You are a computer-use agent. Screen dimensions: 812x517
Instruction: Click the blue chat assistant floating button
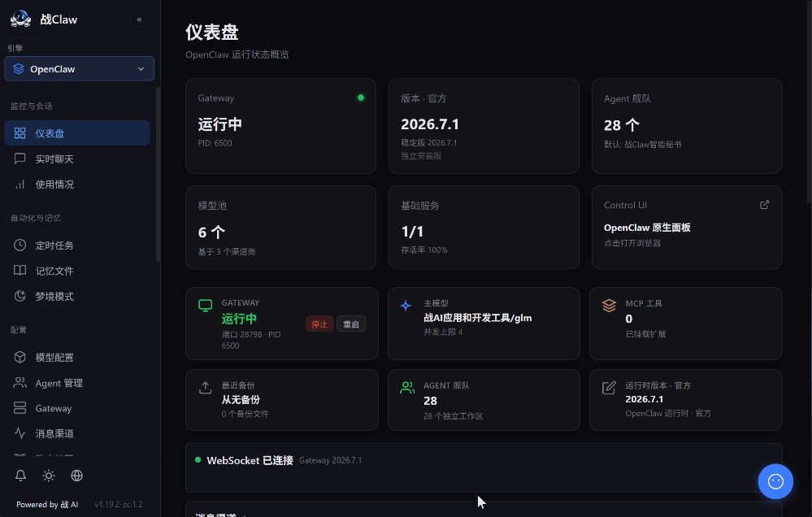pos(775,481)
